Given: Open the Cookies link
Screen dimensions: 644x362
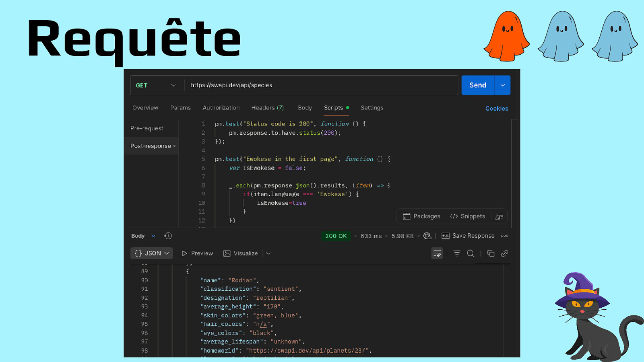Looking at the screenshot, I should click(497, 109).
